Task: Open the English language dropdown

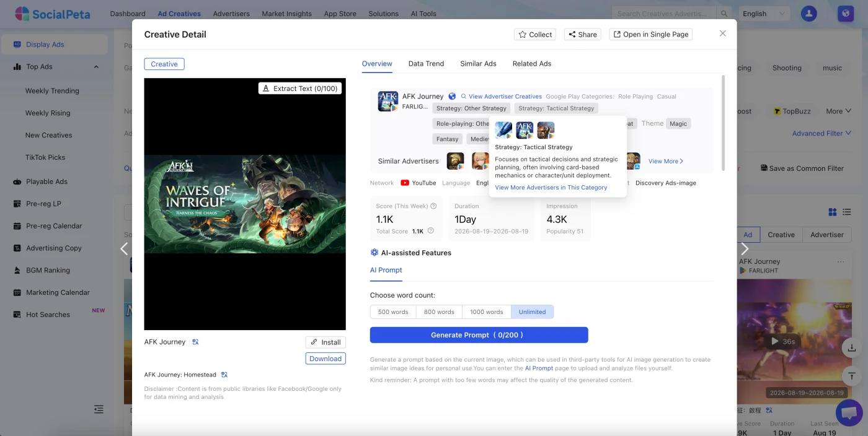Action: (764, 14)
